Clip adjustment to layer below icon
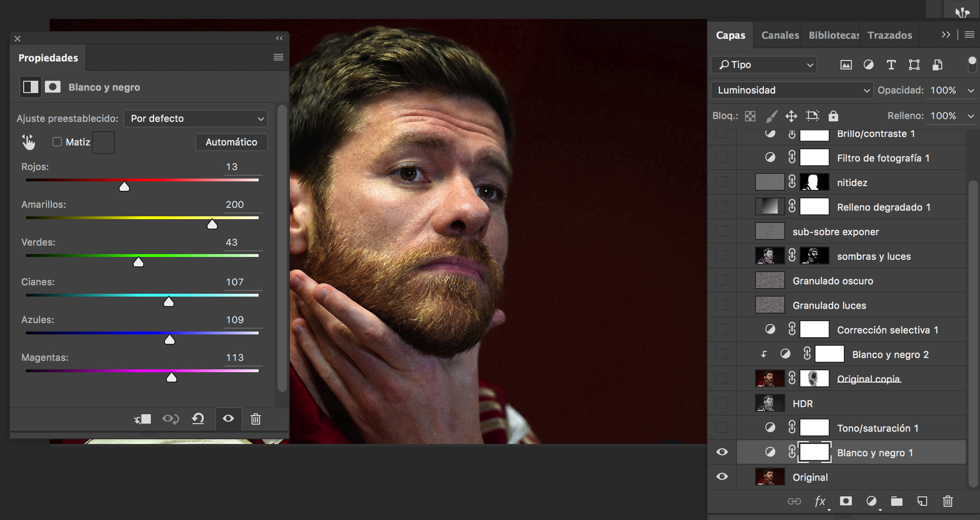 pos(142,419)
